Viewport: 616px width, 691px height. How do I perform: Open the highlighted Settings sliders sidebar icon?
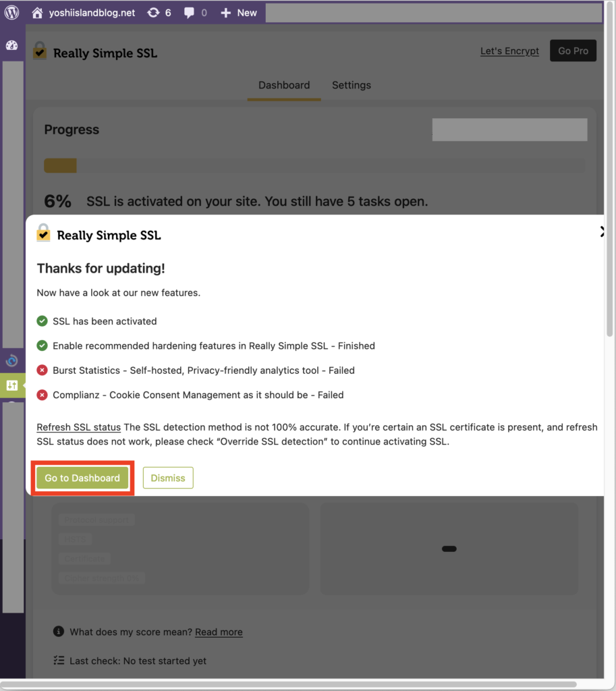pyautogui.click(x=12, y=385)
